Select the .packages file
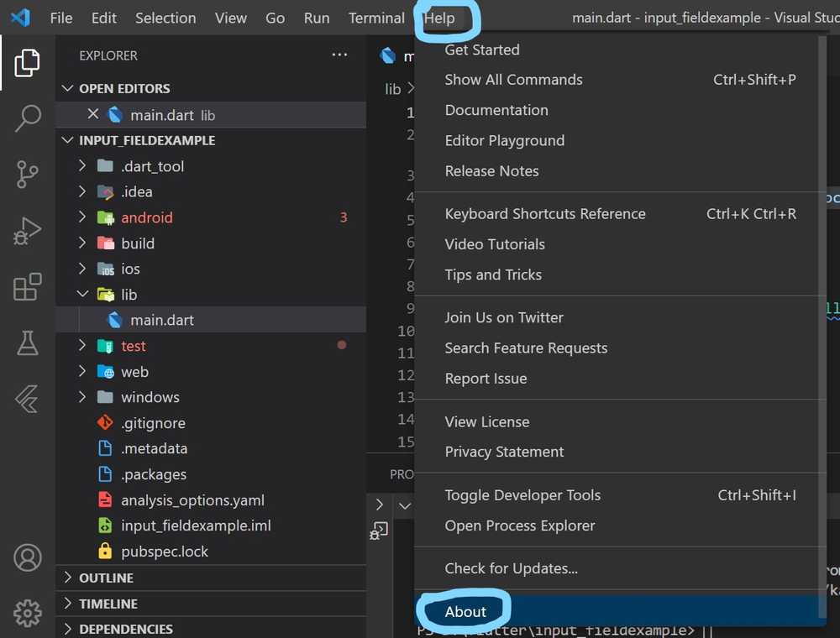The width and height of the screenshot is (840, 638). point(211,473)
